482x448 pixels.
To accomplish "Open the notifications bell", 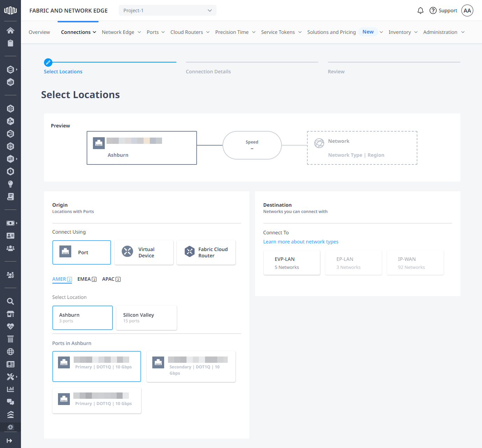I will pos(421,10).
